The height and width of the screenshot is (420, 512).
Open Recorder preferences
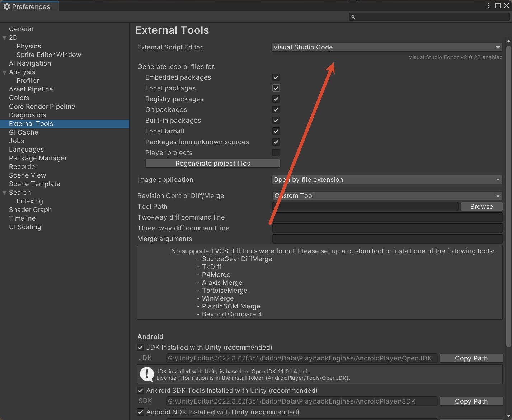[x=23, y=167]
